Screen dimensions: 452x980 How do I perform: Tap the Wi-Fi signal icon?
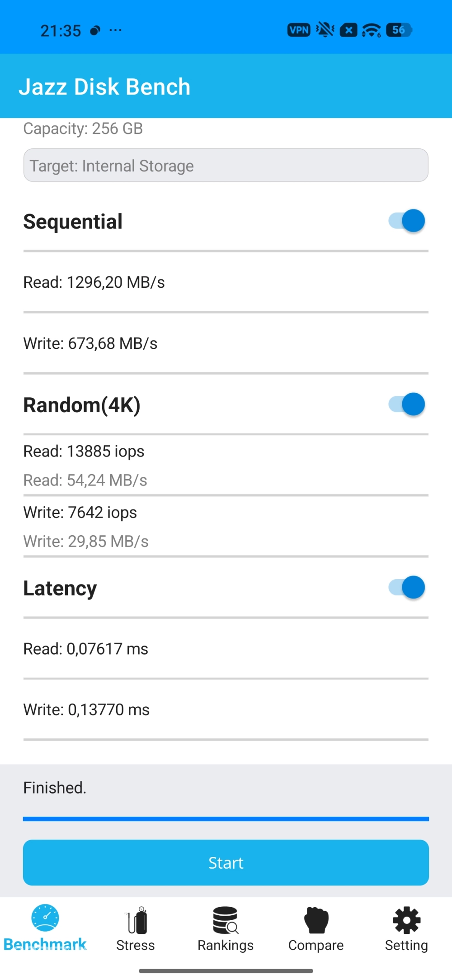pos(372,30)
